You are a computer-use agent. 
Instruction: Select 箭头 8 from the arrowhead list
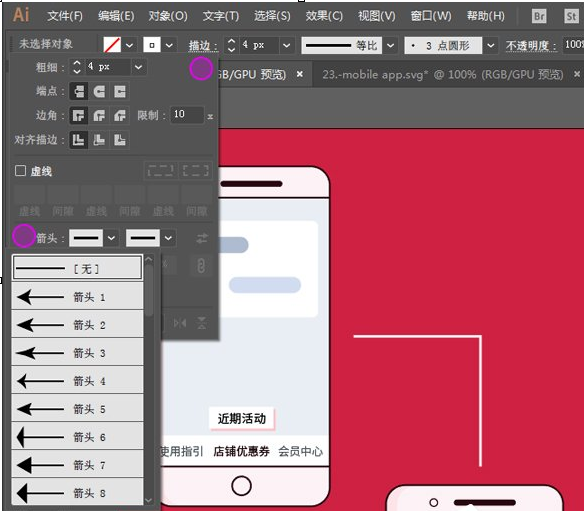point(77,492)
